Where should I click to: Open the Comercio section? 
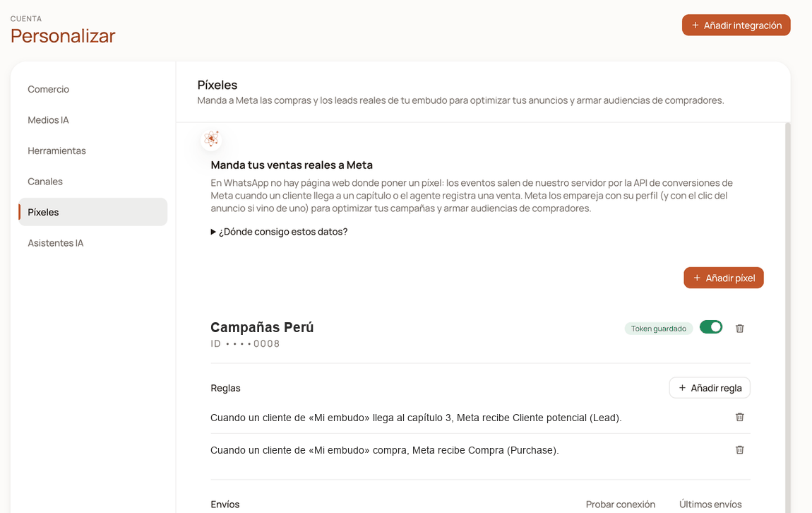click(92, 89)
